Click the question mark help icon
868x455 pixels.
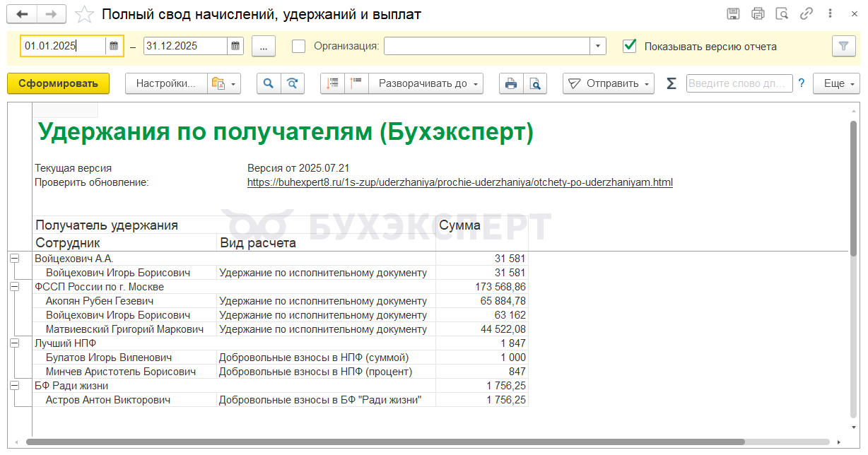(802, 83)
